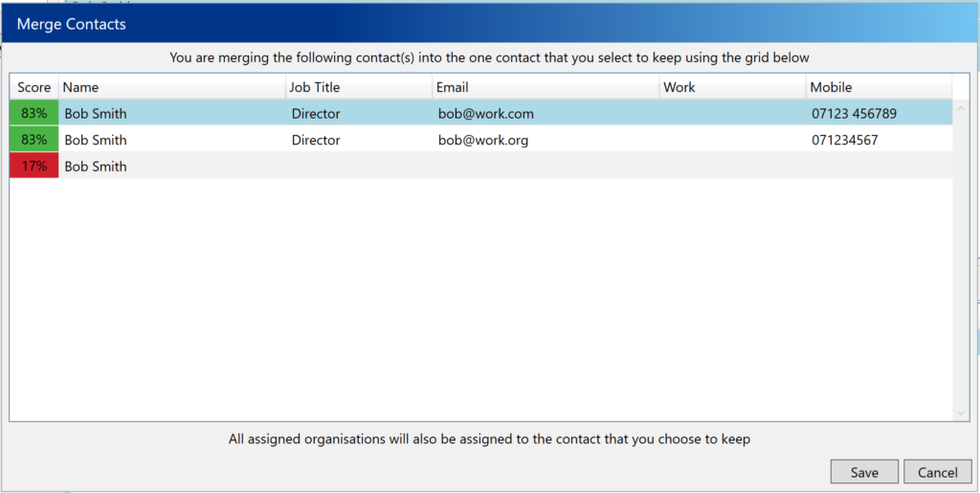Click the green 83% score in the bob@work.com row
This screenshot has height=493, width=980.
(33, 113)
